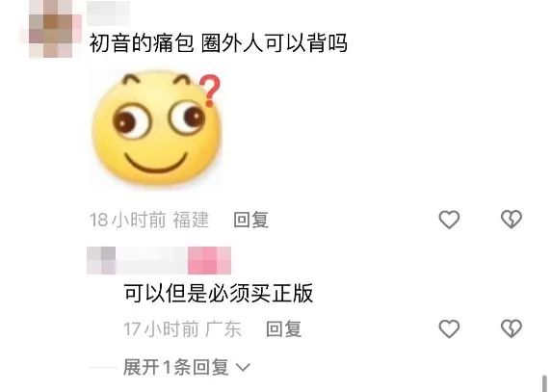Click the 17小时前 广东 timestamp
Viewport: 551px width, 392px height.
(182, 329)
